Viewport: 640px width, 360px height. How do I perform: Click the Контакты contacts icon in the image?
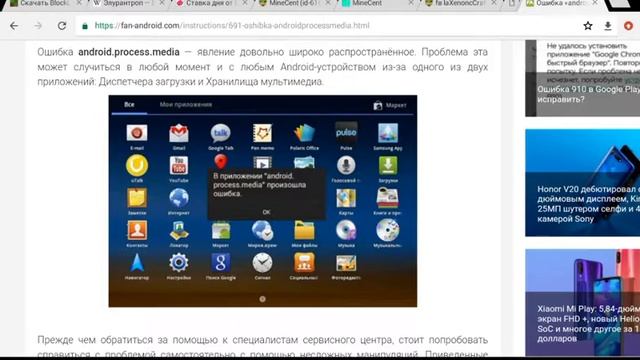pos(137,231)
